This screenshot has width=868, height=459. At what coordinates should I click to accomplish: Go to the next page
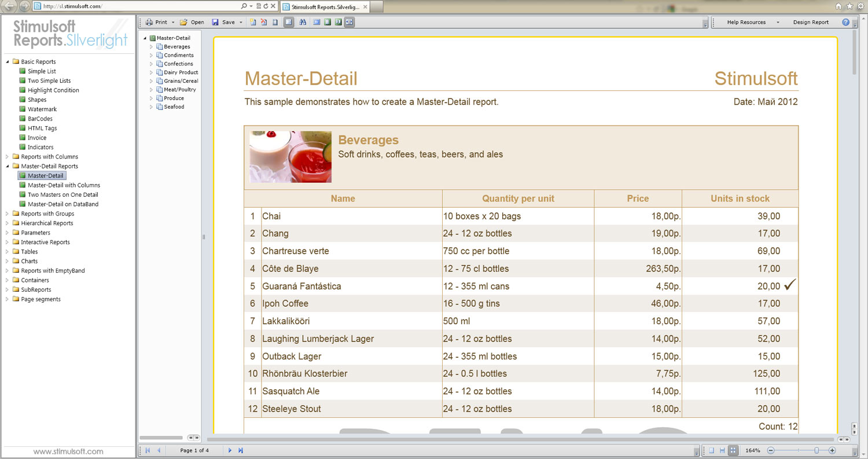(230, 450)
